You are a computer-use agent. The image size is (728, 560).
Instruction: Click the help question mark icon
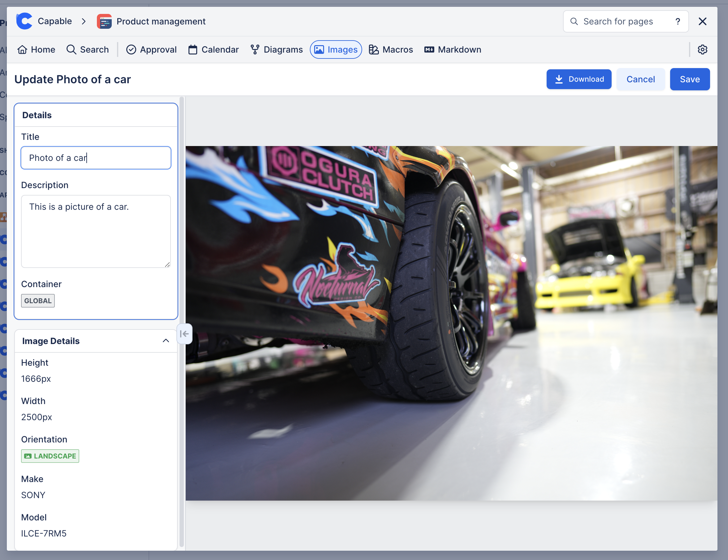[x=677, y=21]
